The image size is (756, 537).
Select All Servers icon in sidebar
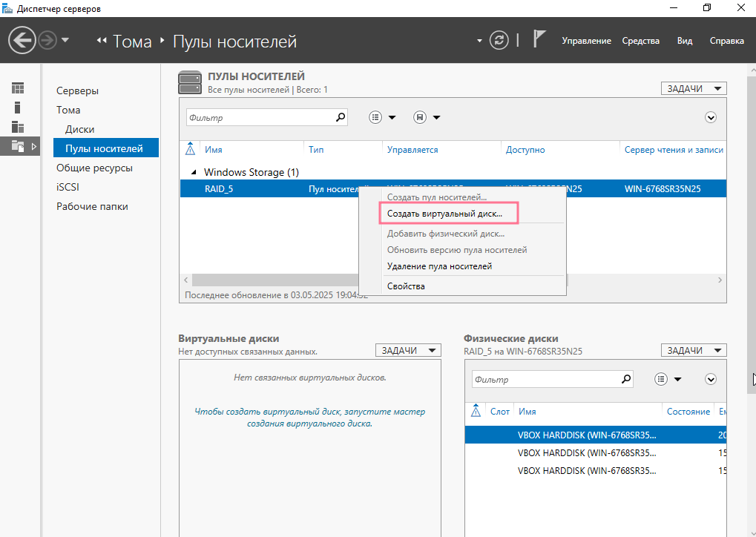tap(18, 127)
